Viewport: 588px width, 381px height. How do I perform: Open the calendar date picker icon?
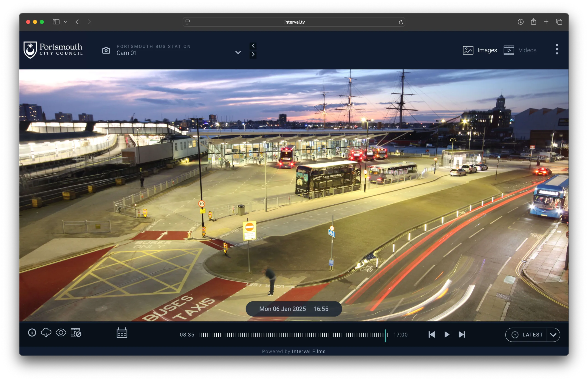[122, 333]
